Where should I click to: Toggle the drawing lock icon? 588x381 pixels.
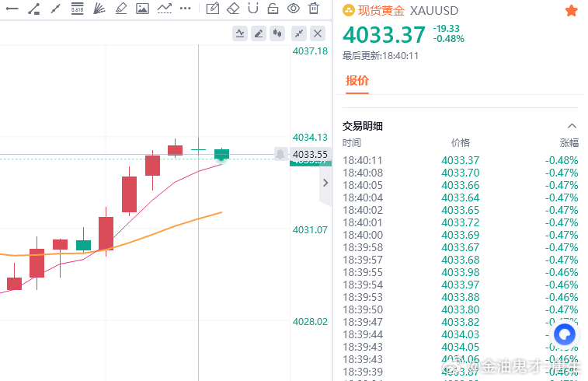273,9
